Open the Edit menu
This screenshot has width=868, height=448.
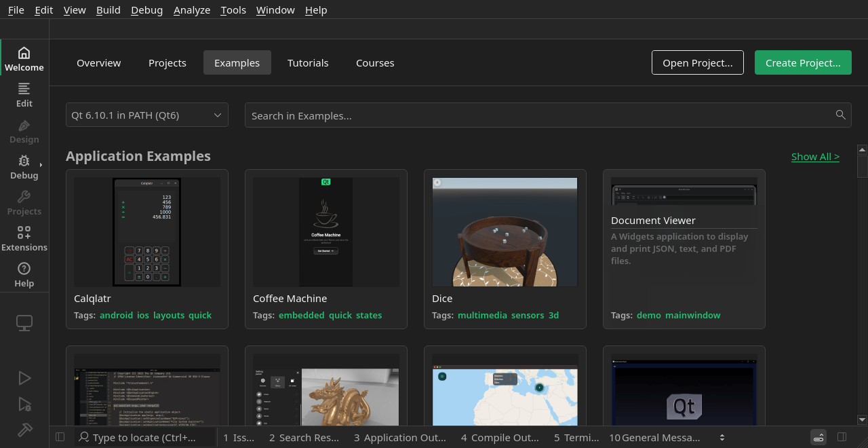tap(43, 10)
